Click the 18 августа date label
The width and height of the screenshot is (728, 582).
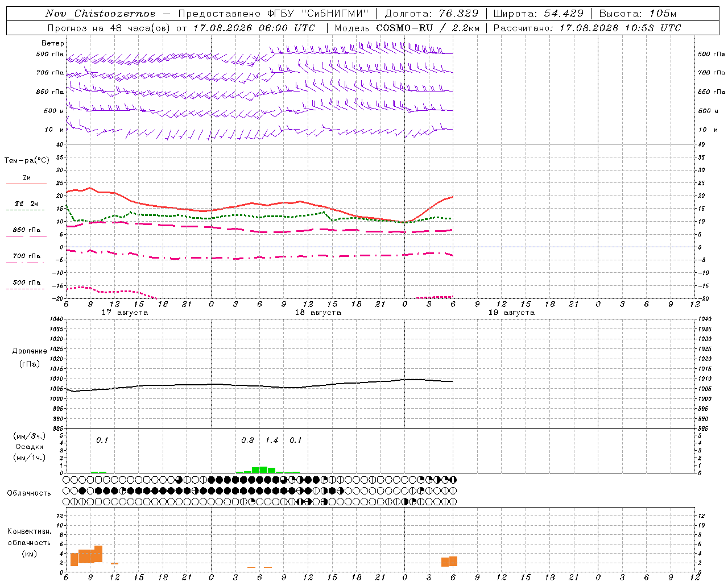318,313
